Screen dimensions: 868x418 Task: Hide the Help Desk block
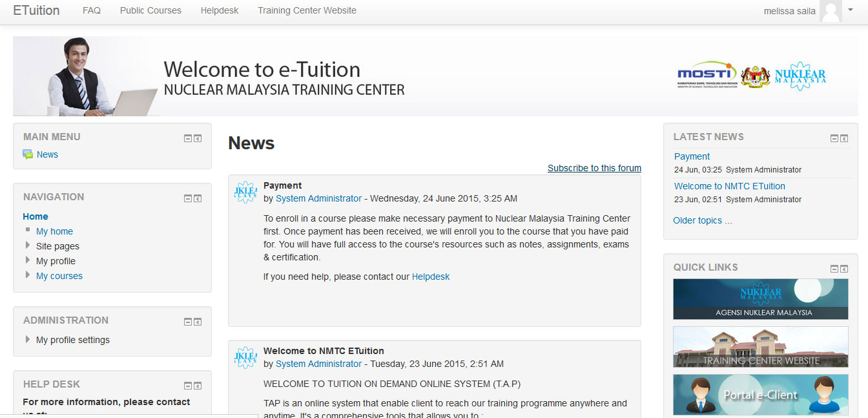tap(188, 386)
